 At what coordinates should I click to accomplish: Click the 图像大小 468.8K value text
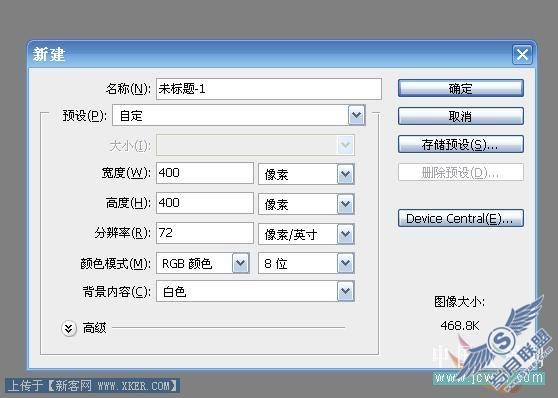(460, 325)
